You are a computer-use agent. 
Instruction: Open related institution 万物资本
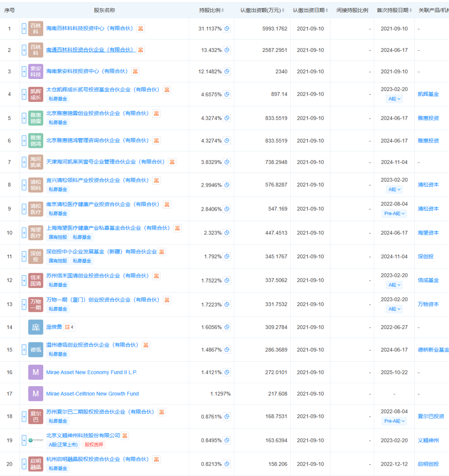tap(428, 304)
